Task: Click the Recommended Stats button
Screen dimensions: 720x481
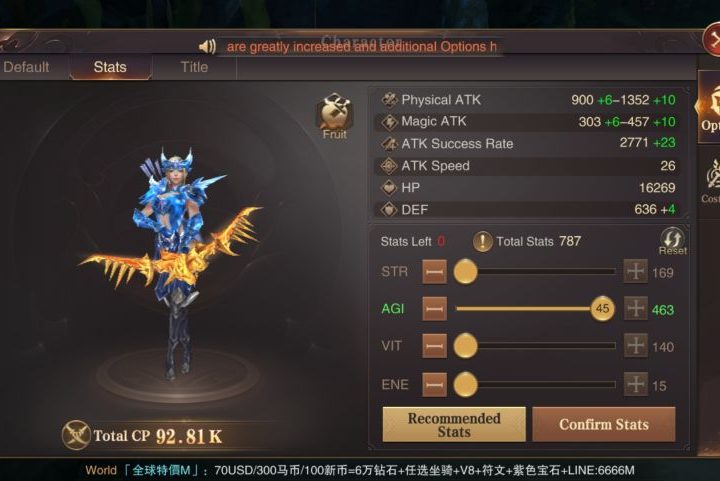Action: (454, 425)
